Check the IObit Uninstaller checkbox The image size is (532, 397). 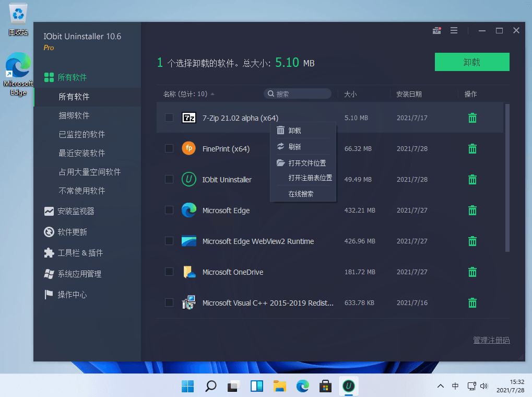pos(169,179)
